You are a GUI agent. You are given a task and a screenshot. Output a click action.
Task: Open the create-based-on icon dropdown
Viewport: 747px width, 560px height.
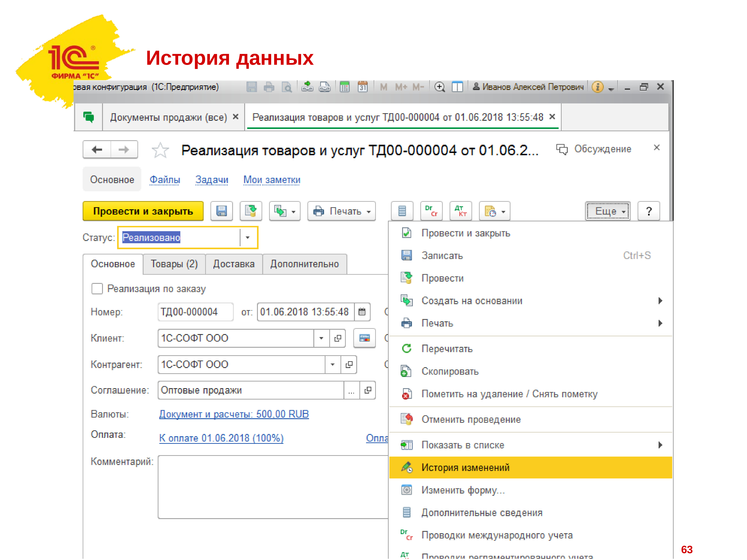285,211
